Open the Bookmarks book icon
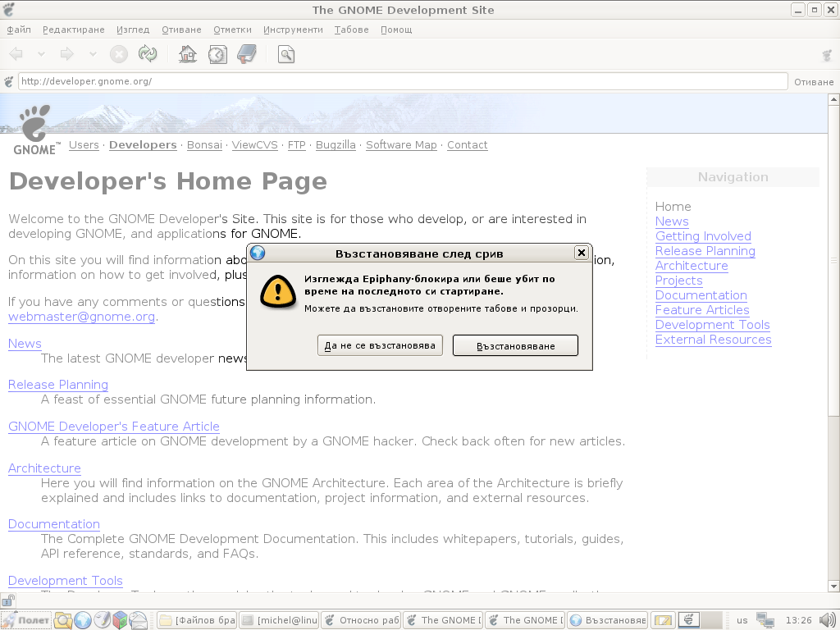This screenshot has height=630, width=840. click(x=246, y=54)
